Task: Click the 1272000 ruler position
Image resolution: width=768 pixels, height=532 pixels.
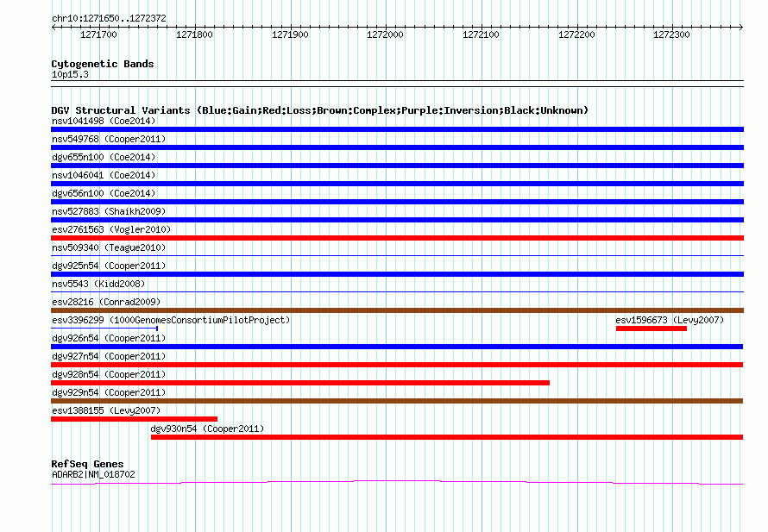Action: [385, 34]
